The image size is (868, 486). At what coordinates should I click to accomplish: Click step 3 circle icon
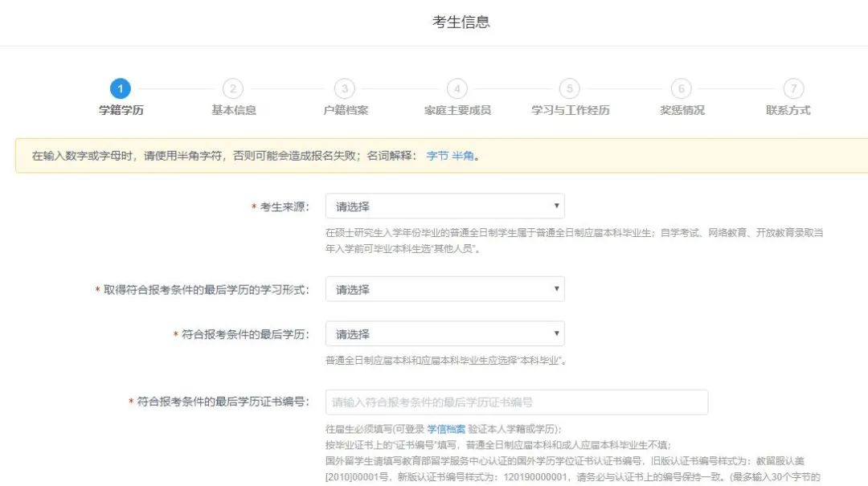[344, 88]
